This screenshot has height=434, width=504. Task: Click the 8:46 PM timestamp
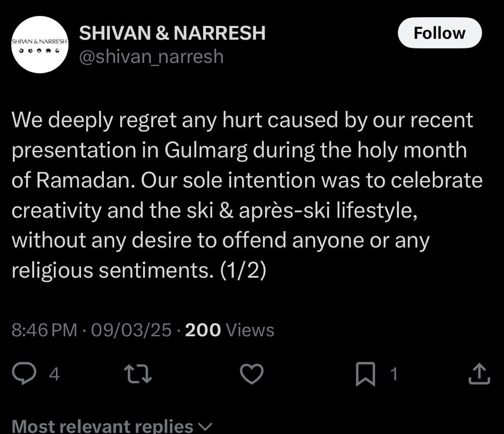(44, 330)
